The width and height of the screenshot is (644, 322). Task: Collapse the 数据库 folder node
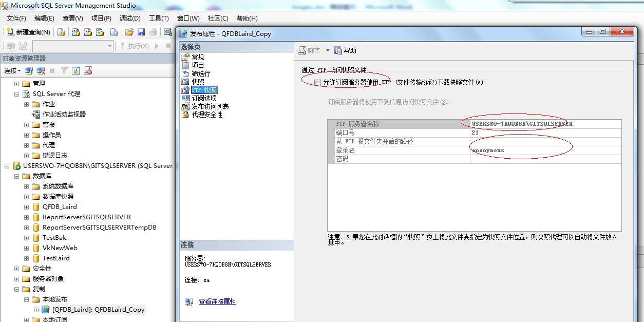[16, 176]
